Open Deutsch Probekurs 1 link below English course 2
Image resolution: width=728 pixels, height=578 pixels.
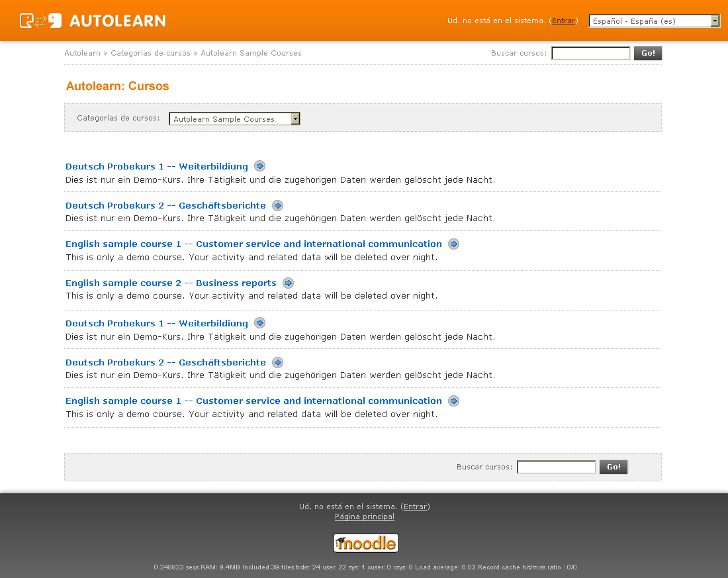tap(157, 323)
